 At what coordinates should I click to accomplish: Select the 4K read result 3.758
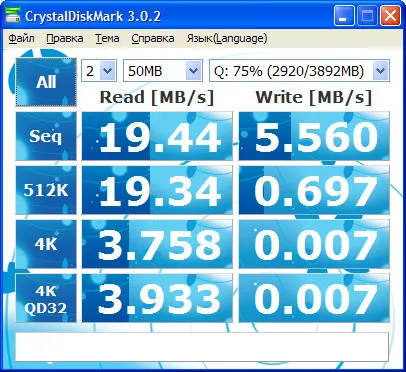157,244
